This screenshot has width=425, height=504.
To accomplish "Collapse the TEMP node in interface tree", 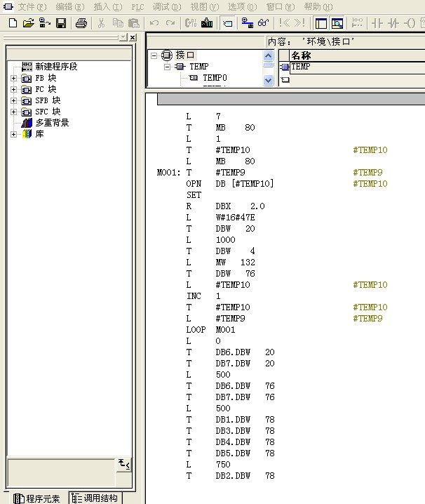I will pos(168,67).
